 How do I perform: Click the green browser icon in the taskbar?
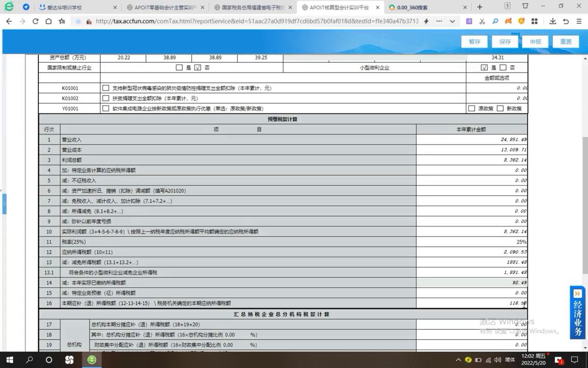[91, 360]
